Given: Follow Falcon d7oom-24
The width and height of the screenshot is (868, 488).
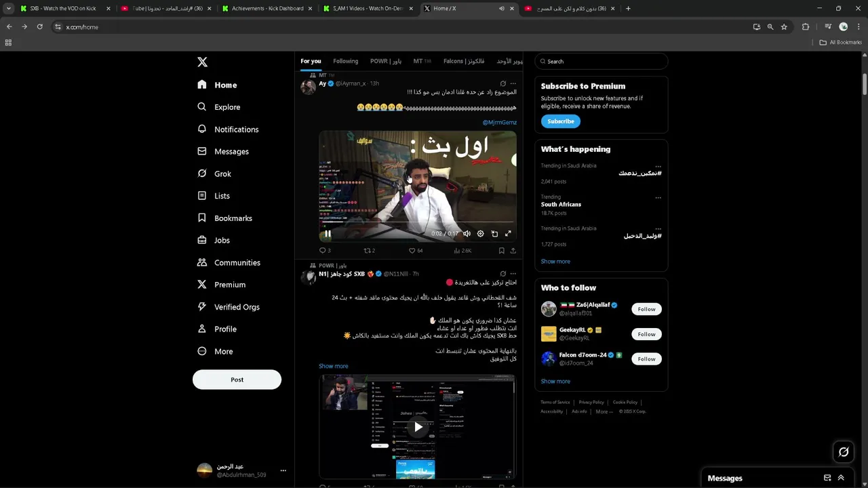Looking at the screenshot, I should coord(646,359).
